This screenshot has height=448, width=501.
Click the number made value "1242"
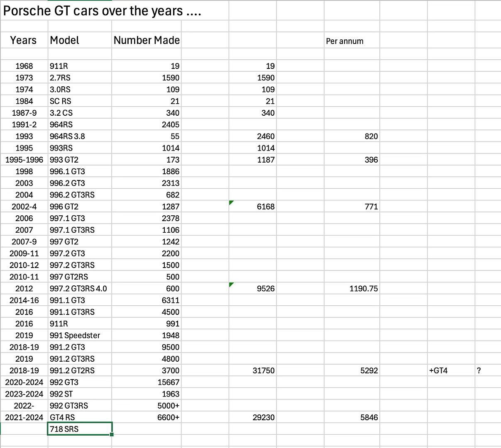click(146, 241)
